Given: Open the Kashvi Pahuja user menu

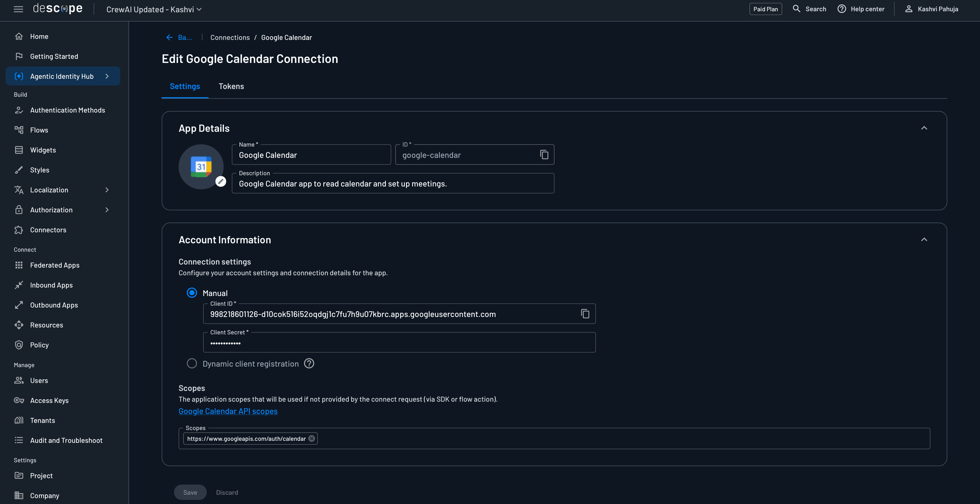Looking at the screenshot, I should 931,9.
